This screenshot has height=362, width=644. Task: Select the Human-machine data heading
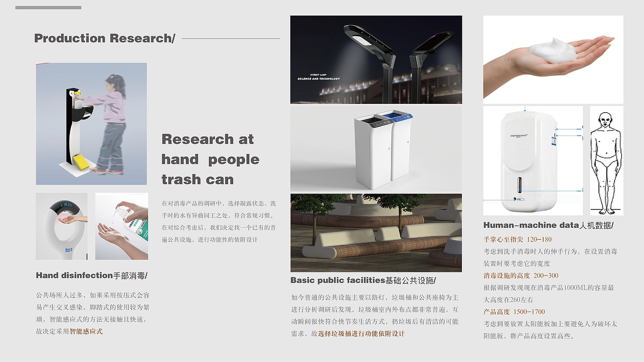(548, 225)
